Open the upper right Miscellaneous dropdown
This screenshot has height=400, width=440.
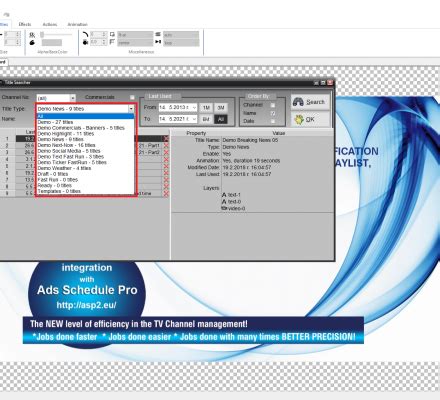(x=181, y=35)
